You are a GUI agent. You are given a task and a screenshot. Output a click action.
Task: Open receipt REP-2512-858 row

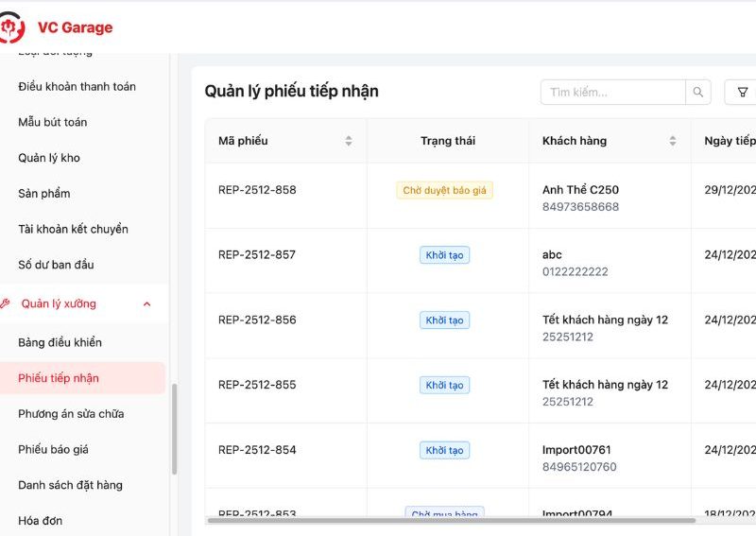257,190
